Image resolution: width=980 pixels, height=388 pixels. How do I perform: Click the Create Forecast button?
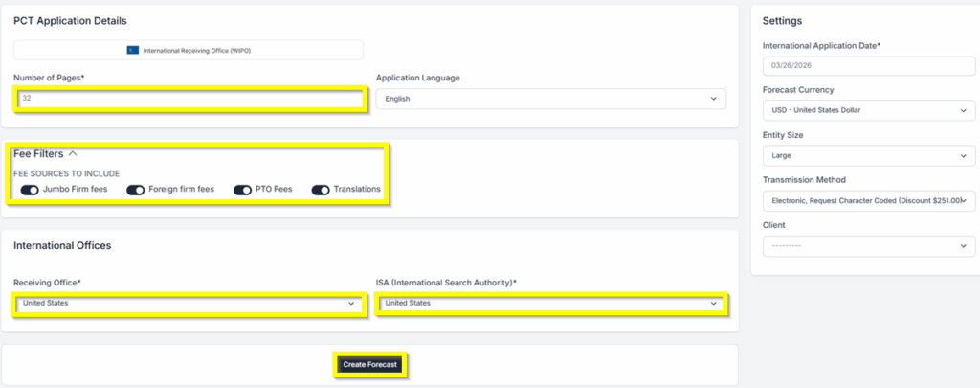coord(371,365)
